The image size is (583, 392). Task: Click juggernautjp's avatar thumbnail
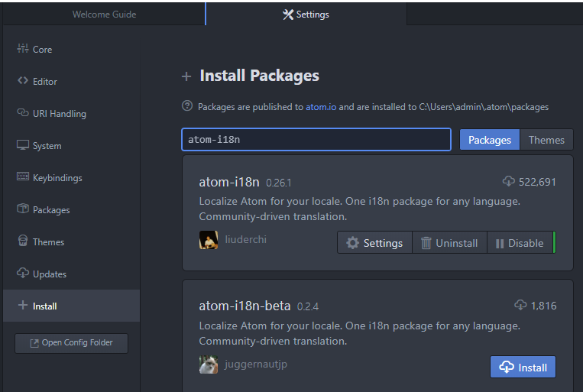coord(209,364)
